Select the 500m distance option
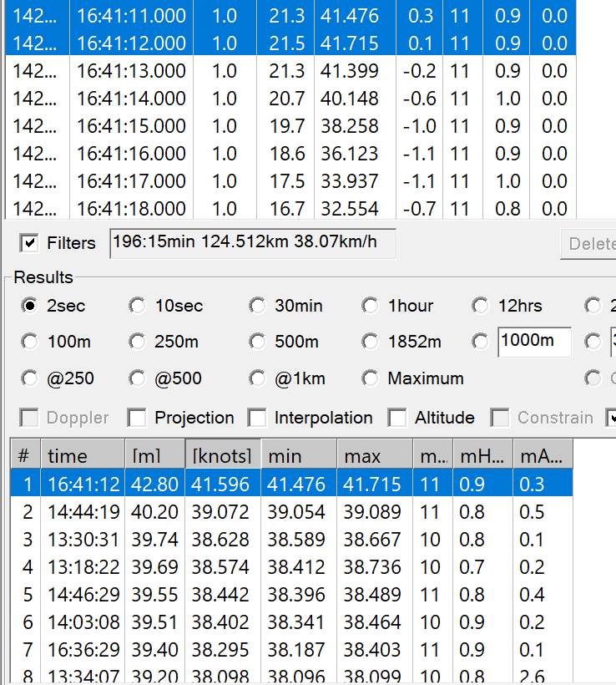Viewport: 616px width, 685px height. tap(257, 342)
